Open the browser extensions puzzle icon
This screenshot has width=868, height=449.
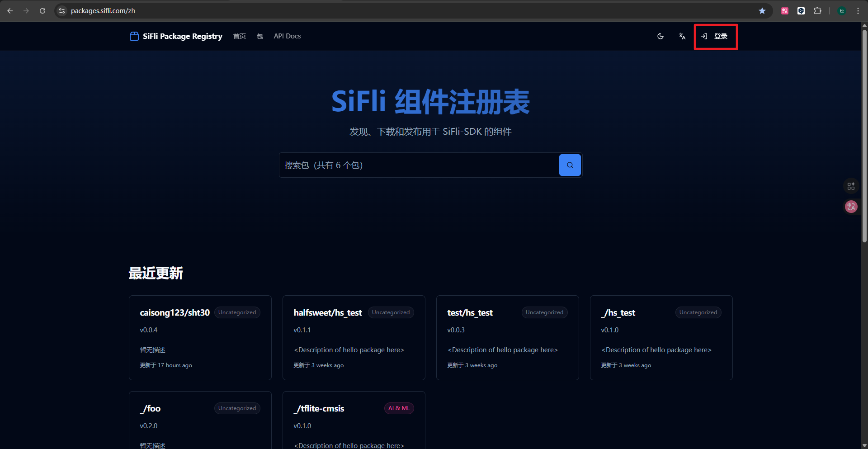point(818,10)
